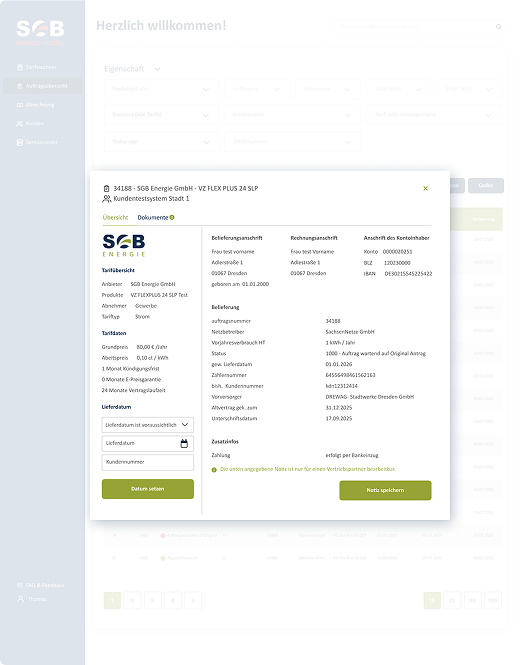The width and height of the screenshot is (520, 665).
Task: Focus the Lieferdatum input field
Action: coord(148,444)
